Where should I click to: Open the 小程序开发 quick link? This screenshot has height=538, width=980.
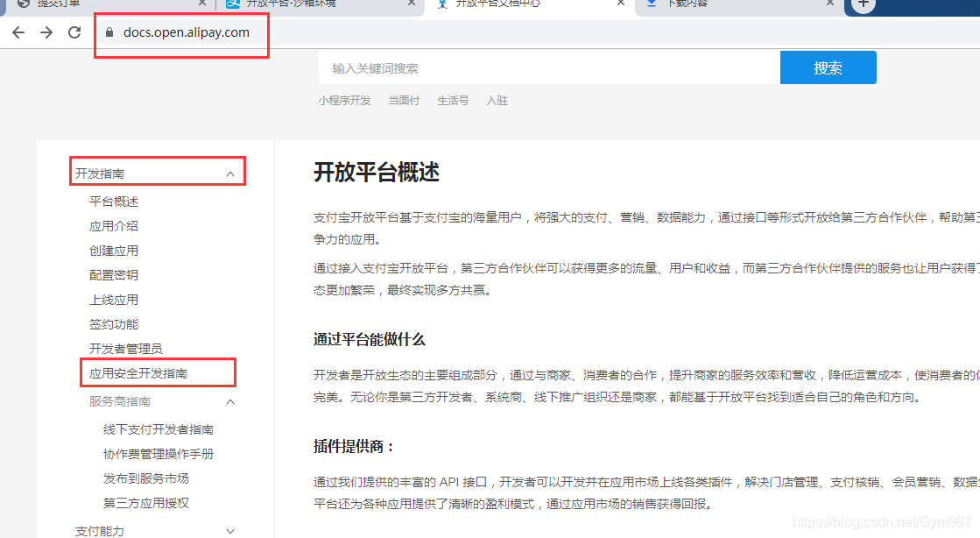tap(344, 101)
